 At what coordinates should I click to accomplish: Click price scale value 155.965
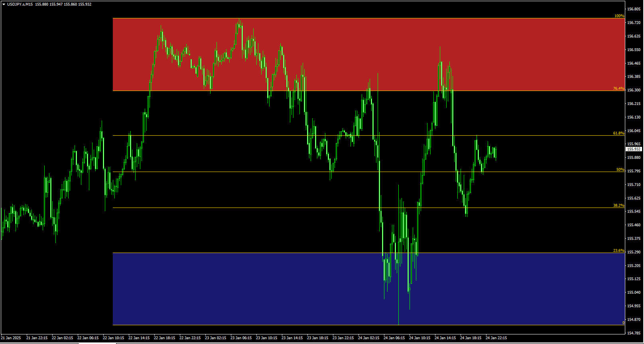coord(634,144)
